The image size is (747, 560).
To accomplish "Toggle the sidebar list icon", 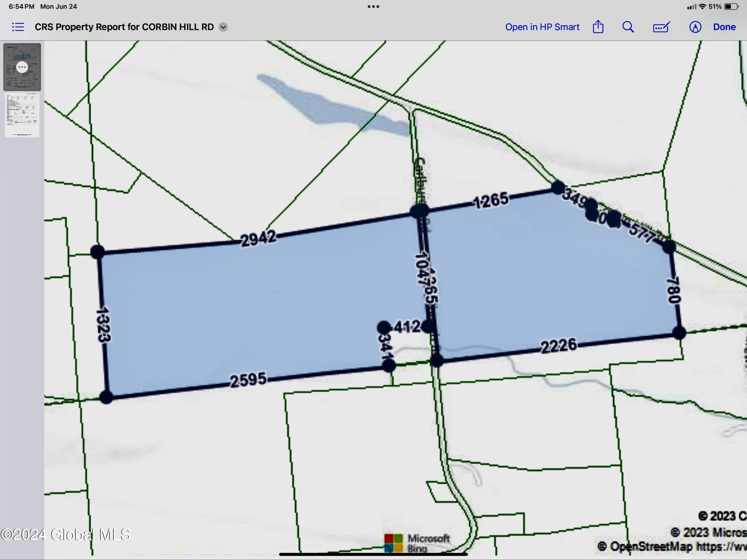I will click(18, 27).
